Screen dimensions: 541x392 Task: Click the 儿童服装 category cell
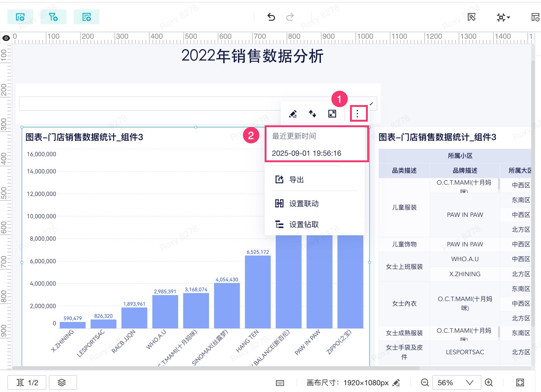point(404,207)
